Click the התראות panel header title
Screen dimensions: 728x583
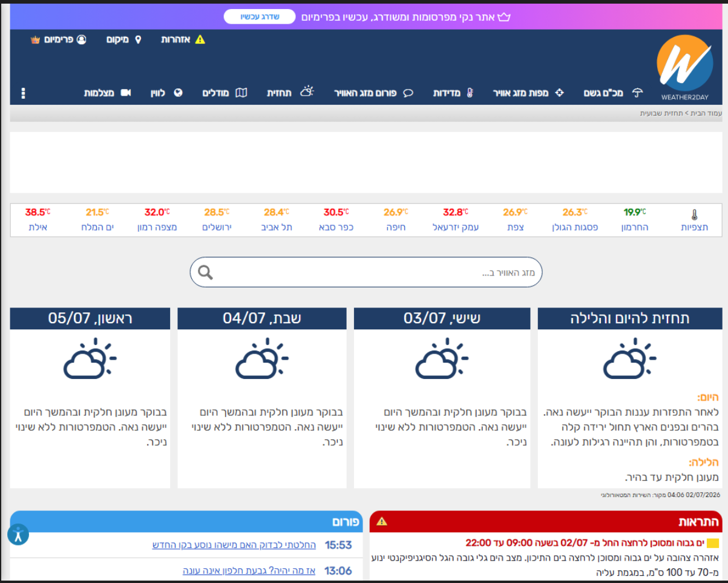(x=698, y=521)
